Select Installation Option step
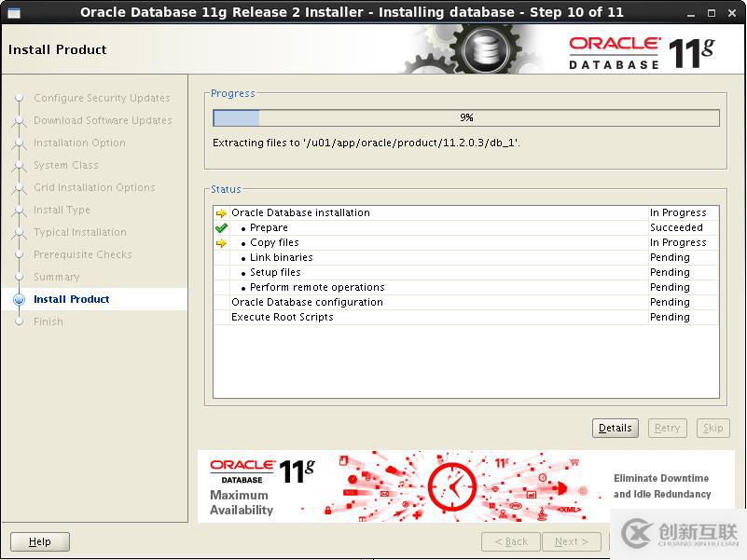 pyautogui.click(x=79, y=143)
